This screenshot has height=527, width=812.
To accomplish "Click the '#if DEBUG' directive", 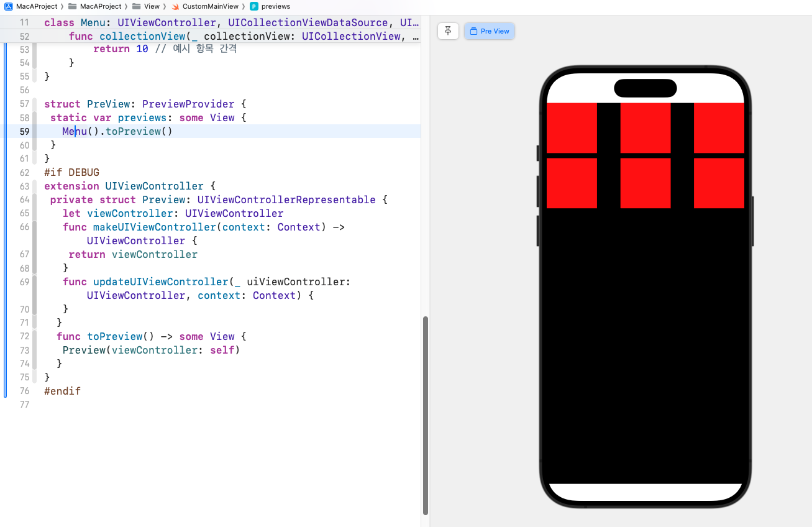I will coord(71,172).
